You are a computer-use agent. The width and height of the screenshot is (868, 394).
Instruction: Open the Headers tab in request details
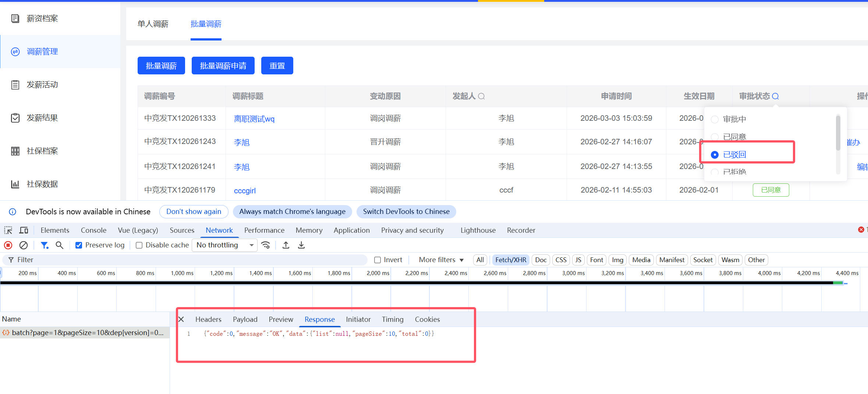coord(208,319)
